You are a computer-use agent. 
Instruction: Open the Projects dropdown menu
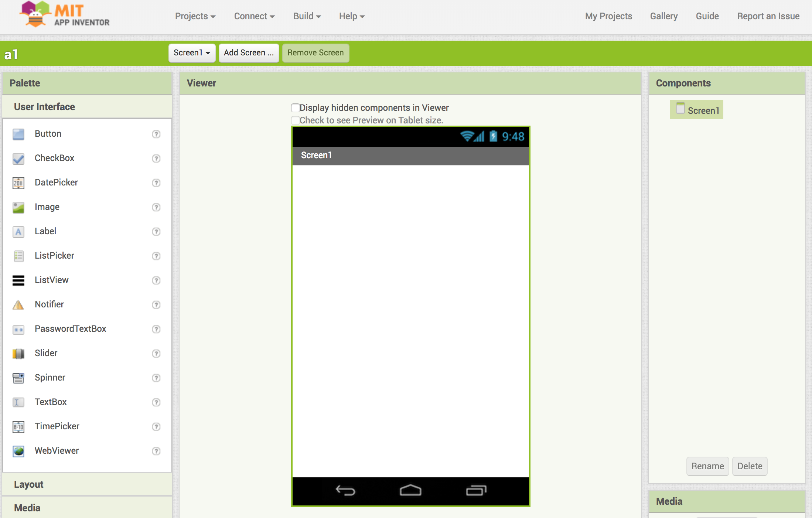pyautogui.click(x=195, y=16)
